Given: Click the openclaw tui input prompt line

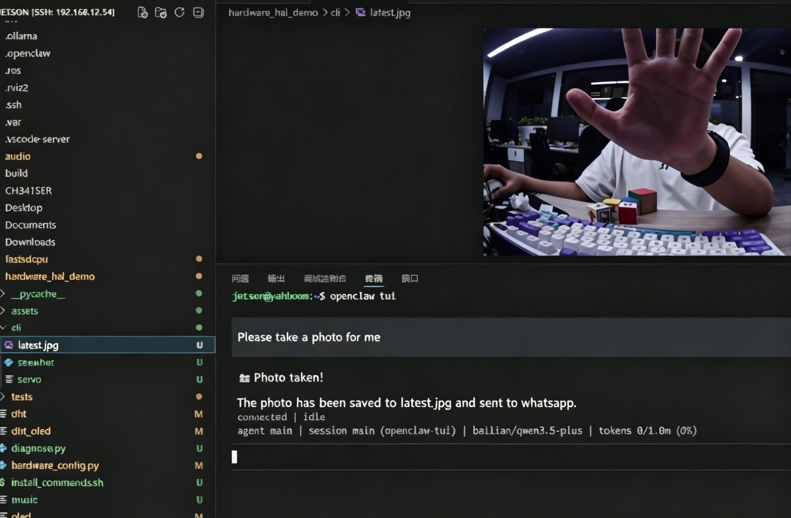Looking at the screenshot, I should (511, 456).
